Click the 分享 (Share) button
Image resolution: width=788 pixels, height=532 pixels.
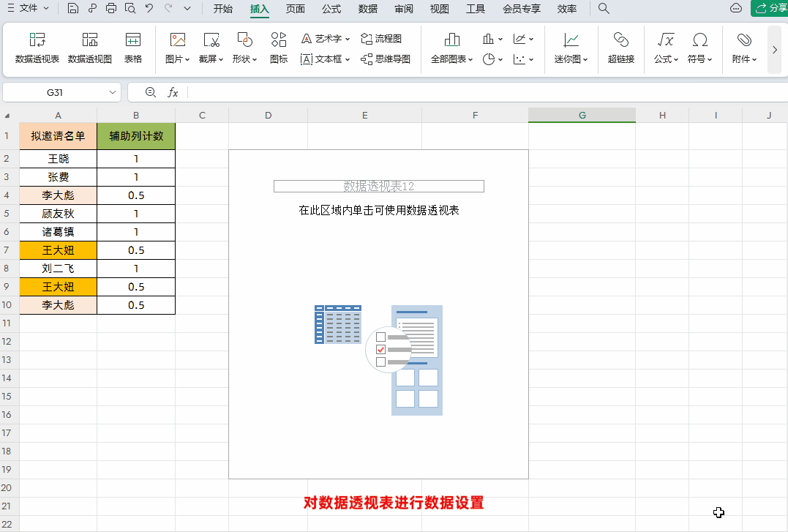coord(769,9)
